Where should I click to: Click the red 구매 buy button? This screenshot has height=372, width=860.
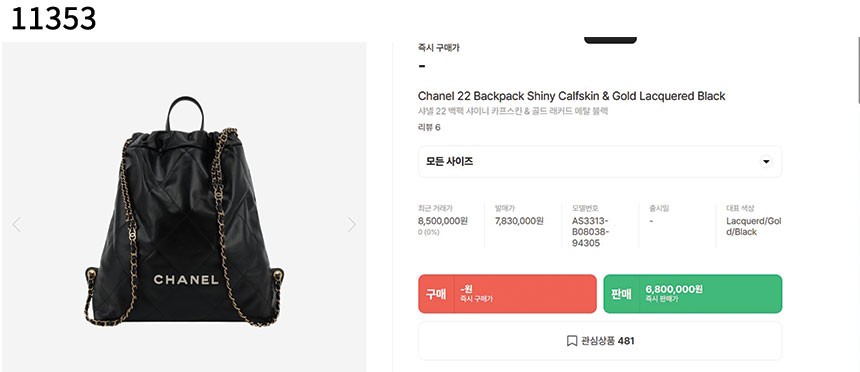point(507,294)
